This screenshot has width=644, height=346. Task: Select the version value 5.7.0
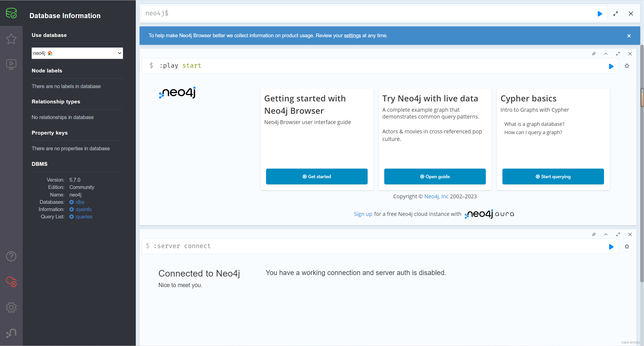click(75, 180)
